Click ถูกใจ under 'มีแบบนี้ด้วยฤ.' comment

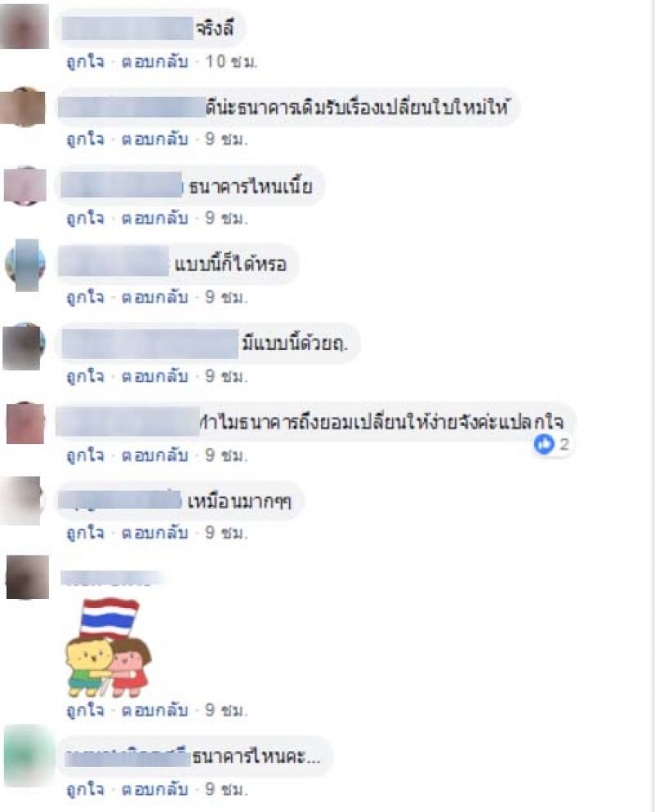pyautogui.click(x=85, y=376)
